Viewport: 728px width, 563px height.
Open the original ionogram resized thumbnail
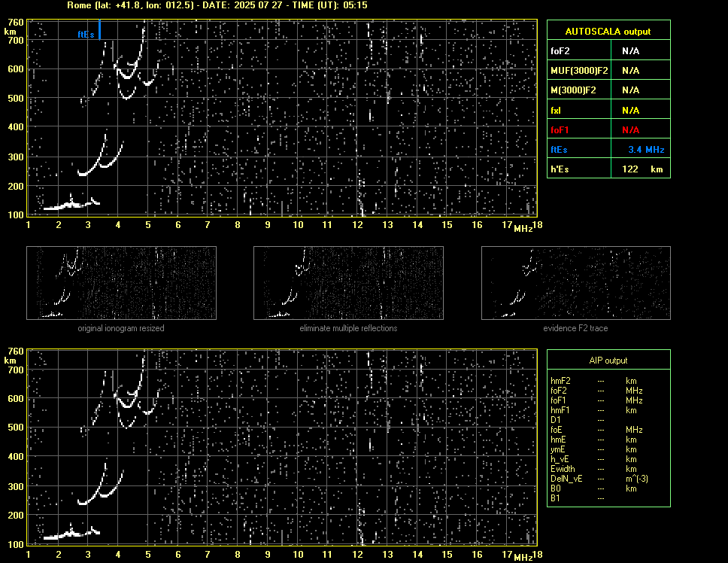[121, 283]
